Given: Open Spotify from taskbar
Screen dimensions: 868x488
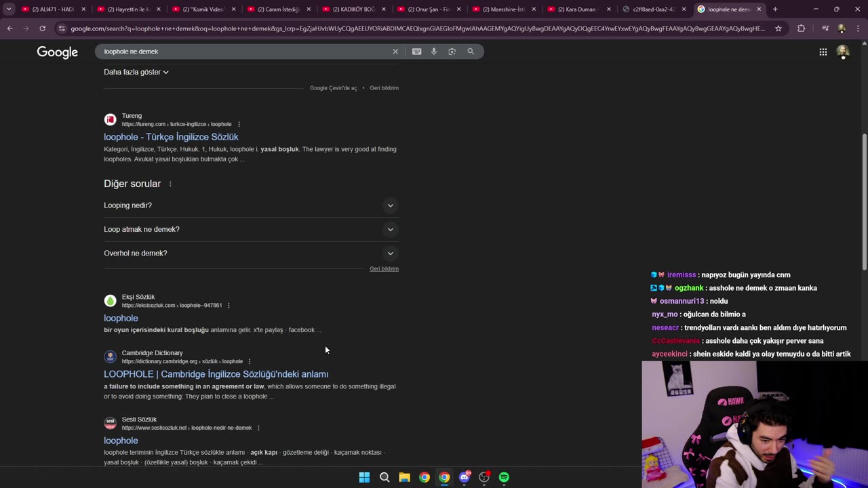Looking at the screenshot, I should pyautogui.click(x=504, y=477).
